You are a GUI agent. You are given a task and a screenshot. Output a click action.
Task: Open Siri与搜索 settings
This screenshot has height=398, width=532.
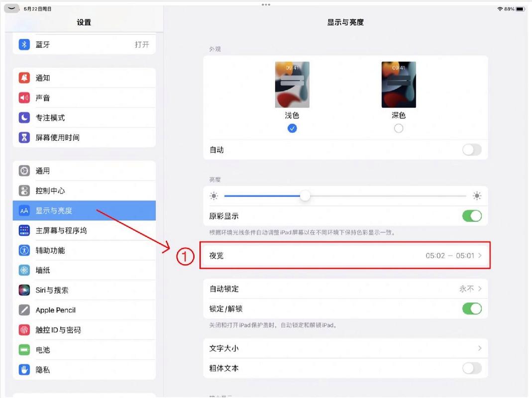pyautogui.click(x=84, y=290)
